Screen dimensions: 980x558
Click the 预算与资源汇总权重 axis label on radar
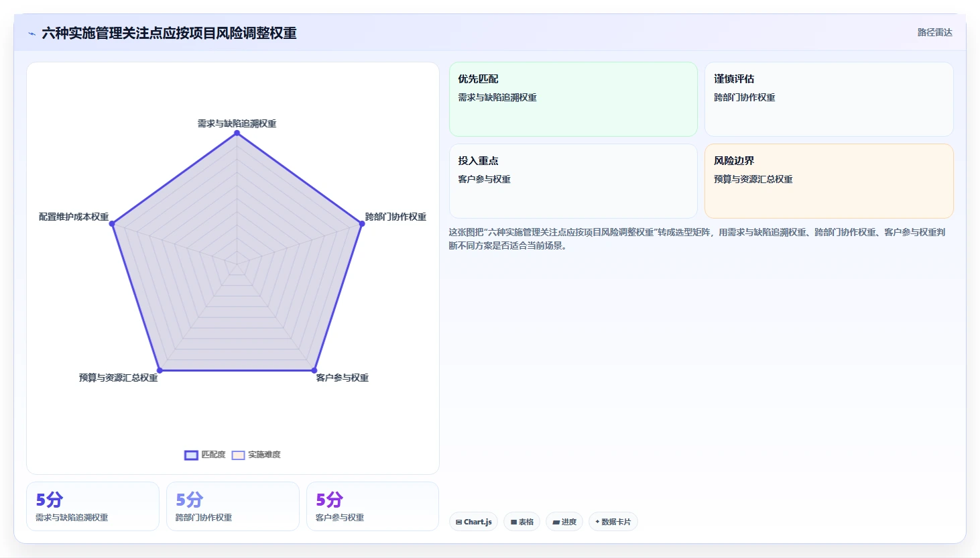[119, 378]
